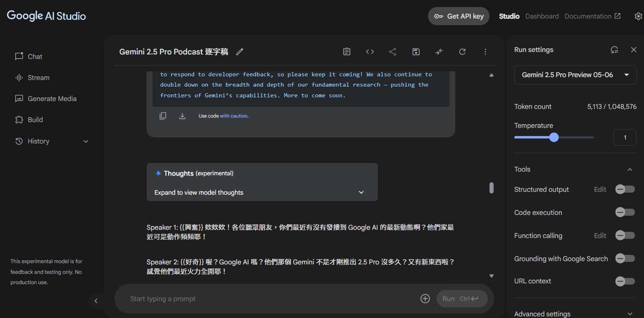Screen dimensions: 644x318
Task: Click Edit beside Function calling
Action: pyautogui.click(x=600, y=236)
